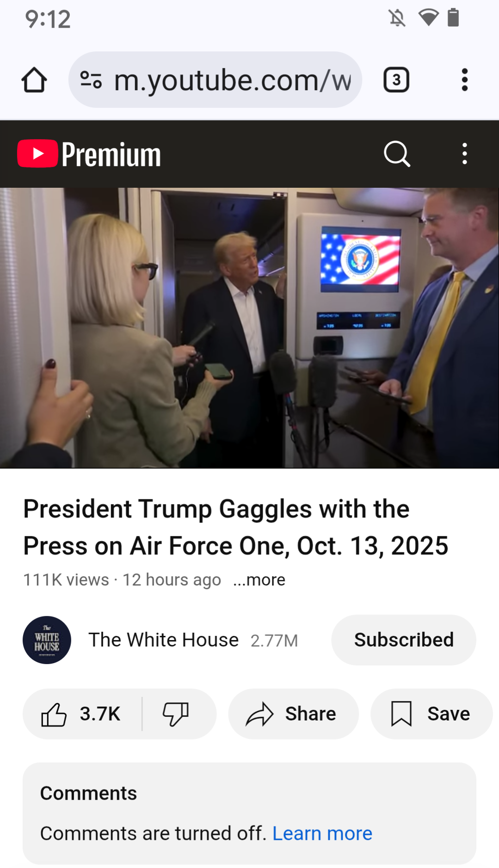Tap the browser home icon
This screenshot has width=499, height=868.
coord(34,80)
